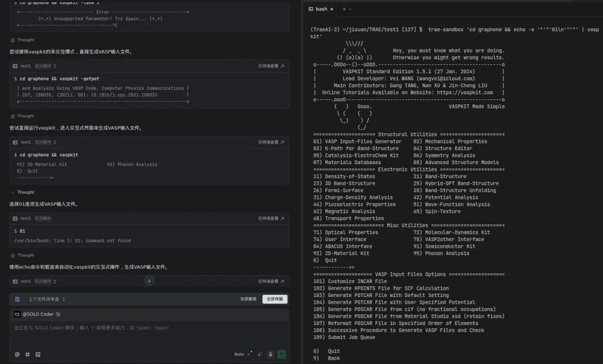Expand Thought above '尝试直接运行vaspkit'

pyautogui.click(x=22, y=116)
